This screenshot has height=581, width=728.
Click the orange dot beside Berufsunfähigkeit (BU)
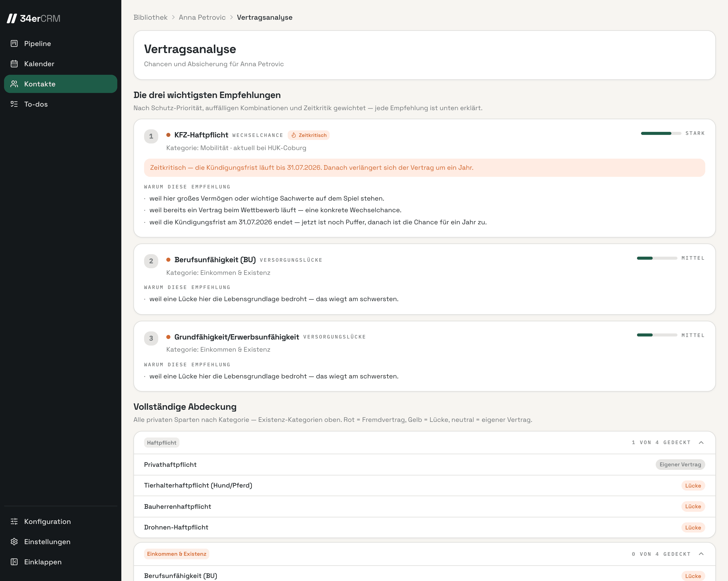click(x=168, y=260)
